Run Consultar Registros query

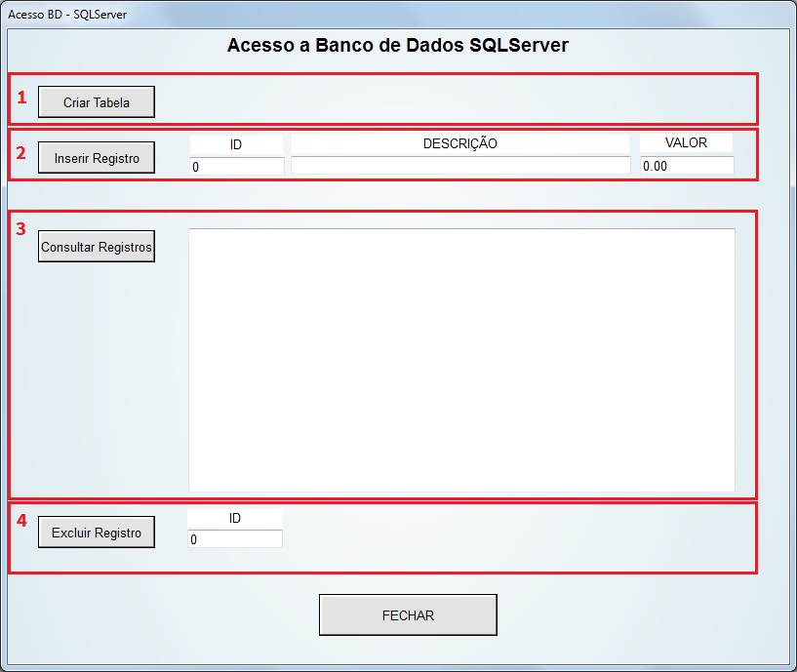(96, 247)
